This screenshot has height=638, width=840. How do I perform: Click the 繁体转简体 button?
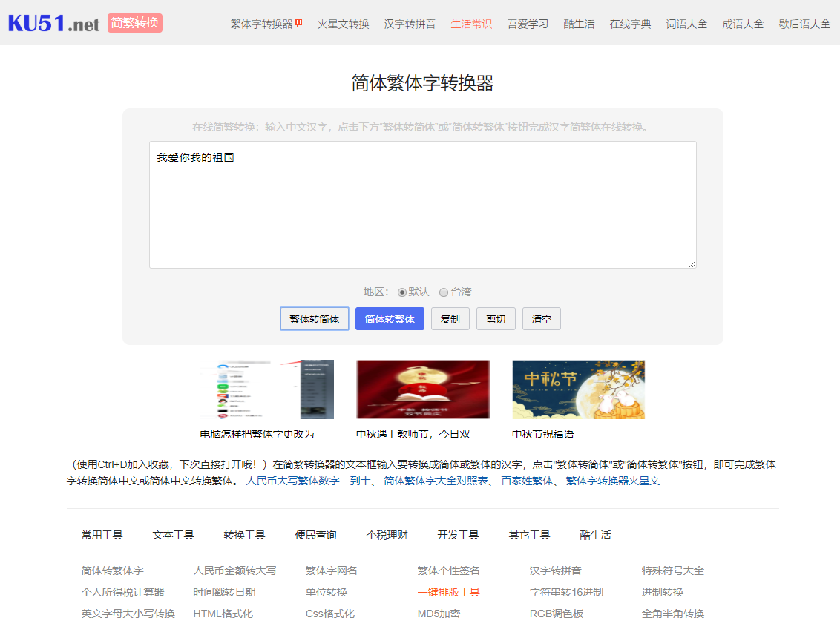[x=315, y=319]
